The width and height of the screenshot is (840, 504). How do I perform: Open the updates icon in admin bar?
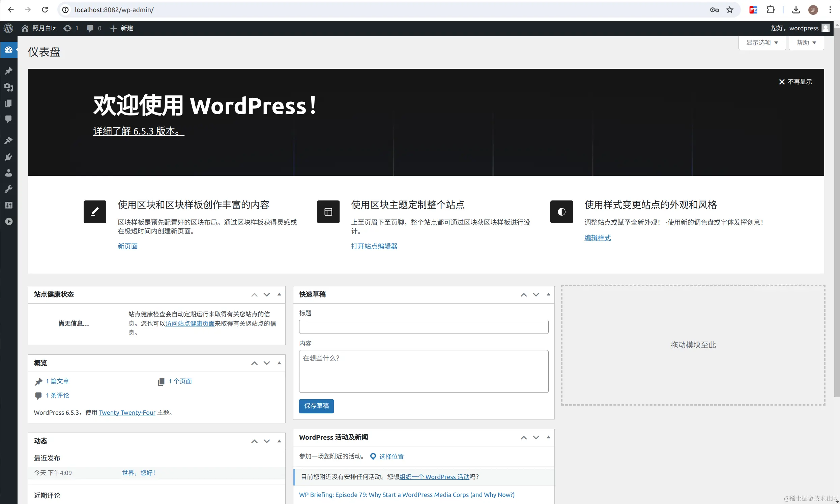[67, 28]
